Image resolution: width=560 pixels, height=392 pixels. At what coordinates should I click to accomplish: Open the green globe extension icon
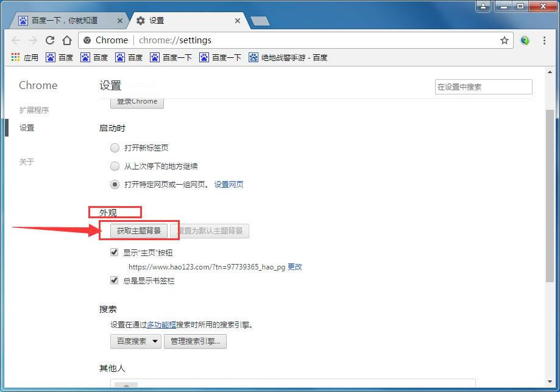[525, 40]
